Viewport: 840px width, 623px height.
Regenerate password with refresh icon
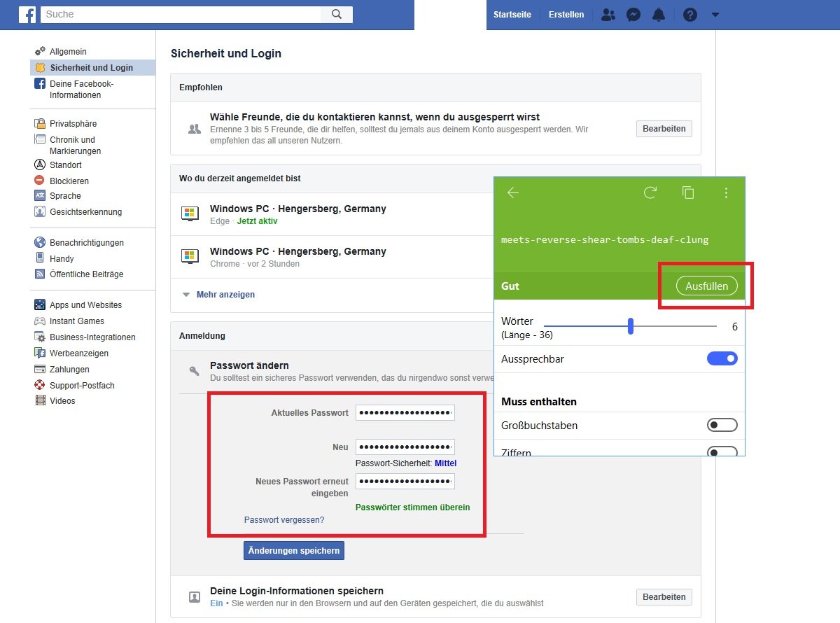(650, 192)
